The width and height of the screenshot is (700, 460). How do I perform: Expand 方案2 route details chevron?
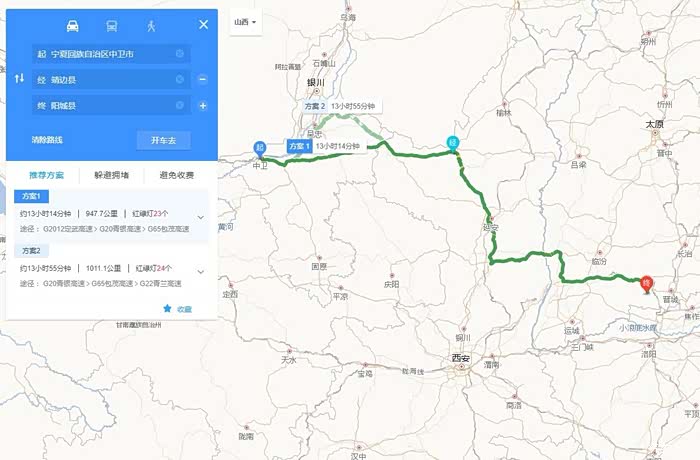click(x=201, y=272)
